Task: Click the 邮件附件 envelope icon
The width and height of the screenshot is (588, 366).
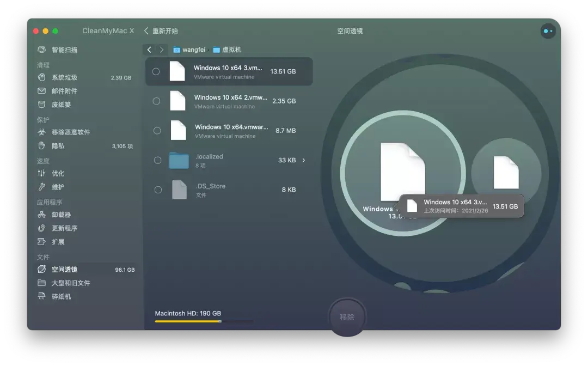Action: tap(41, 91)
